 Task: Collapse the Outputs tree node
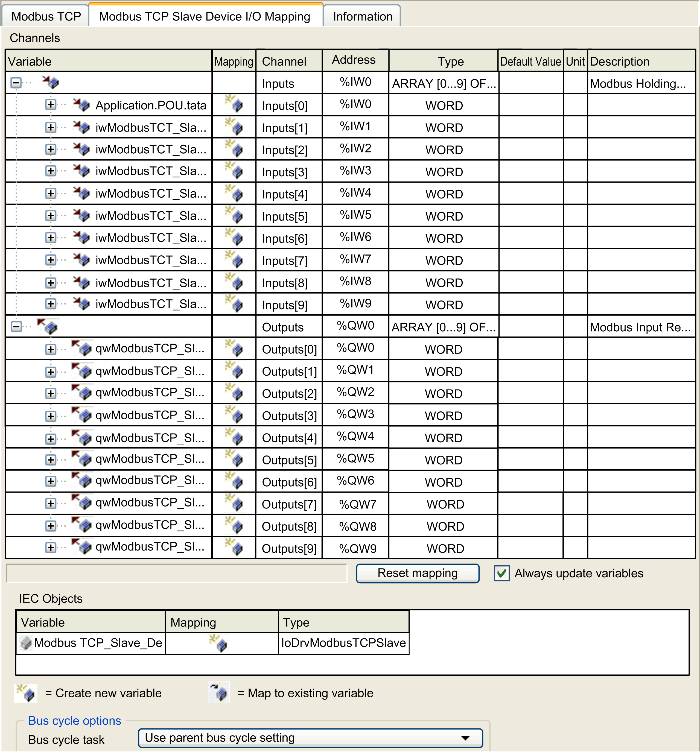[16, 326]
